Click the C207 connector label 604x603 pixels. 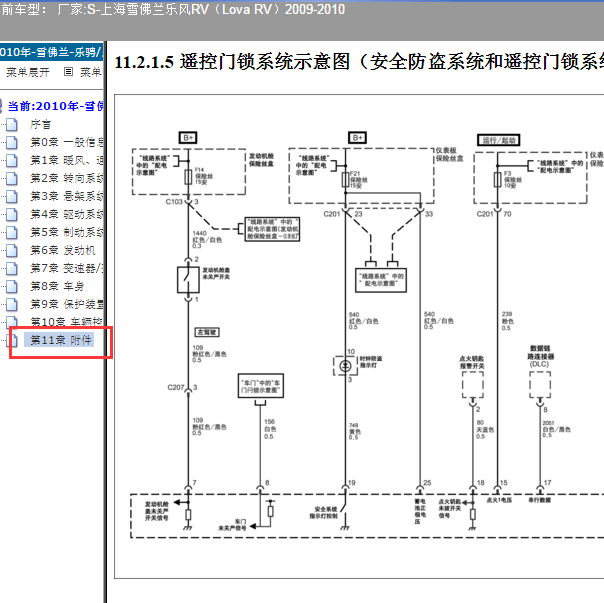coord(176,387)
